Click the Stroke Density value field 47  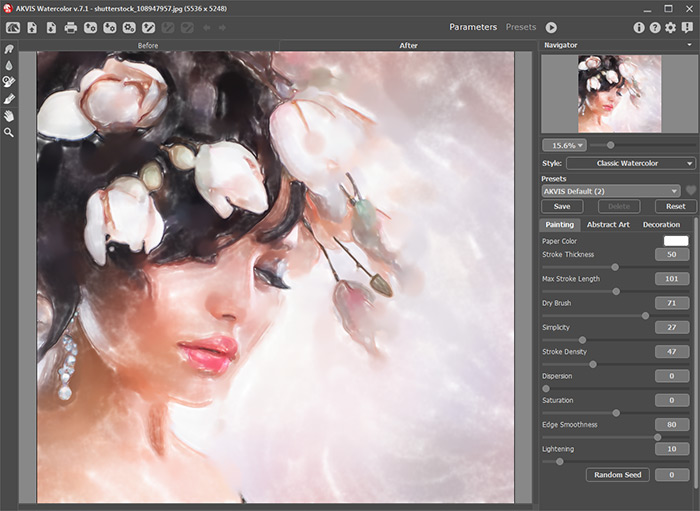[x=672, y=352]
